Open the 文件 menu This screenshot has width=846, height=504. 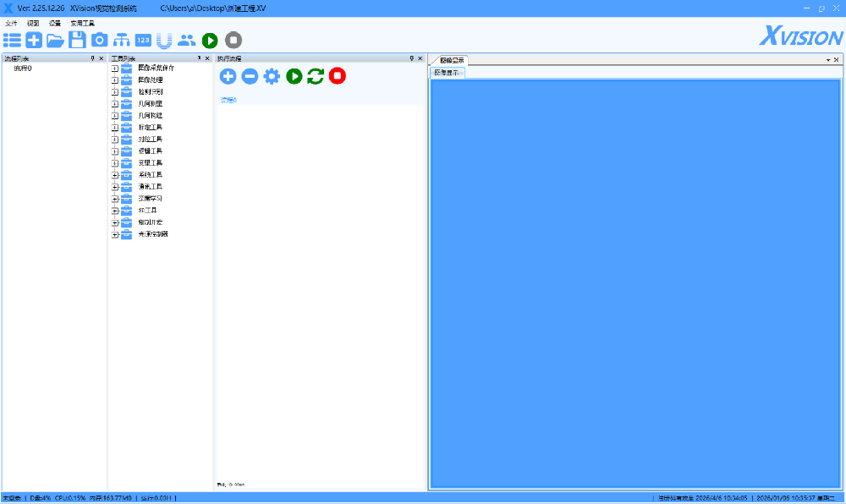coord(11,23)
